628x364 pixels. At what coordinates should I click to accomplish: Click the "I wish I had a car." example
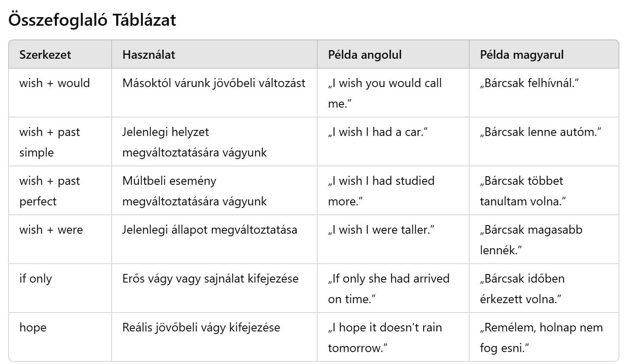point(378,132)
